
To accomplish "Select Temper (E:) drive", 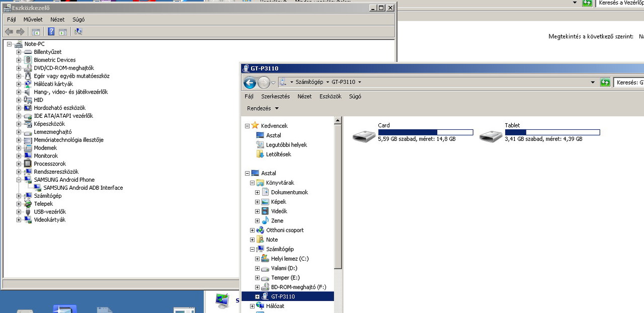I will 285,278.
